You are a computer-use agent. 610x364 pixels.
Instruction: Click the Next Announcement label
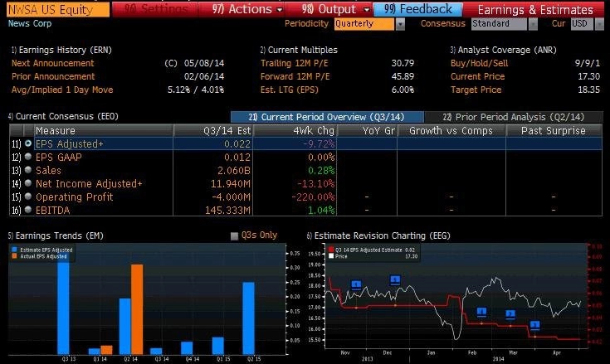52,63
